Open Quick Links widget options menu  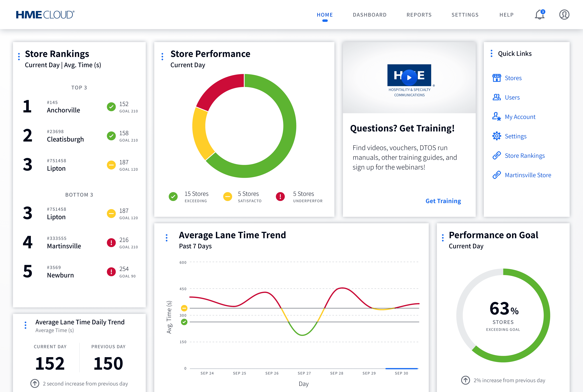[491, 53]
